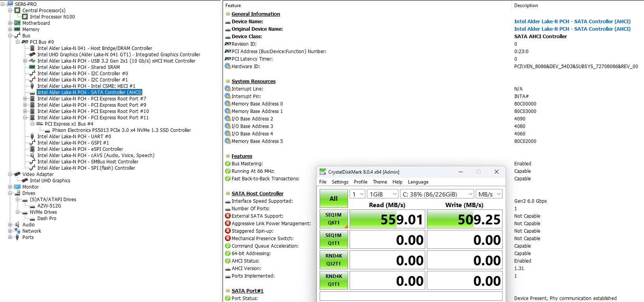The image size is (644, 302).
Task: Open the test count dropdown showing 1
Action: click(357, 194)
